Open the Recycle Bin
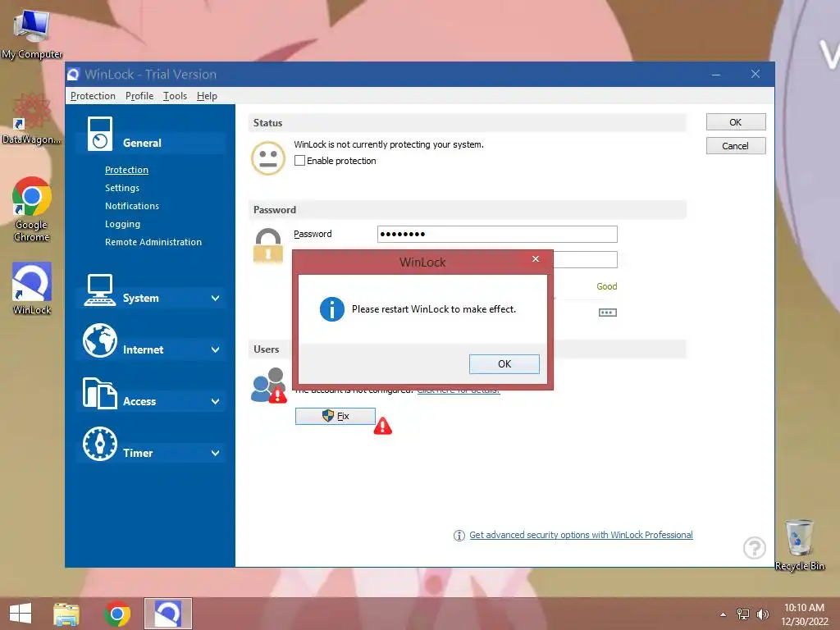840x630 pixels. (799, 545)
